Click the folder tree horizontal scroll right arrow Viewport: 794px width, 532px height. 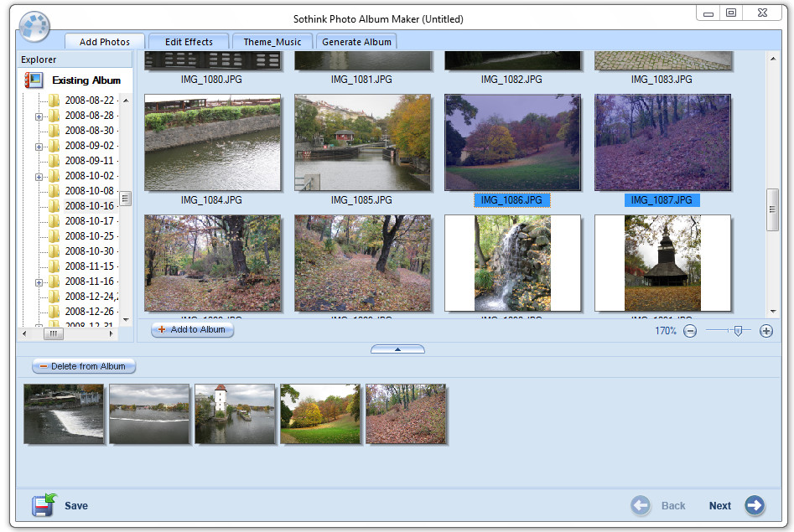coord(112,333)
